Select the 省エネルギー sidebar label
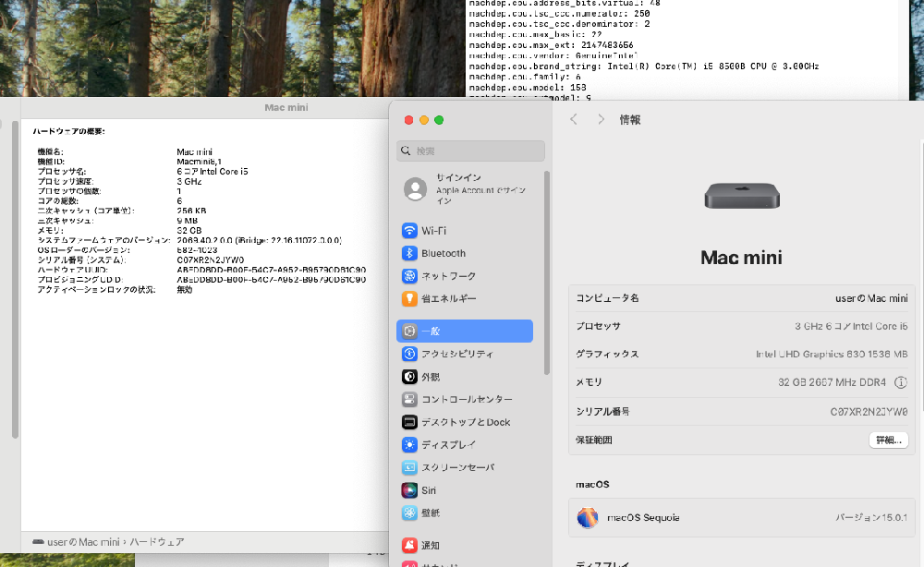This screenshot has width=924, height=567. click(448, 298)
